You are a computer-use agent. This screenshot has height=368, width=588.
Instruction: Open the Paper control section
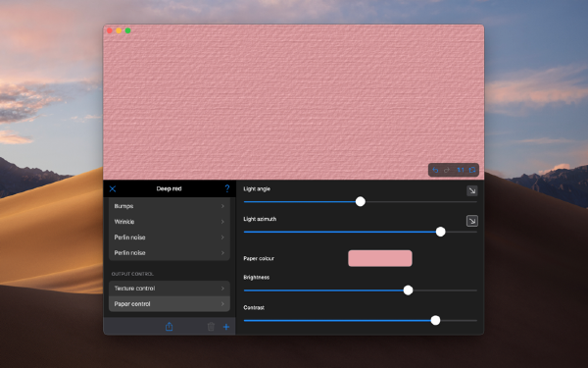170,304
